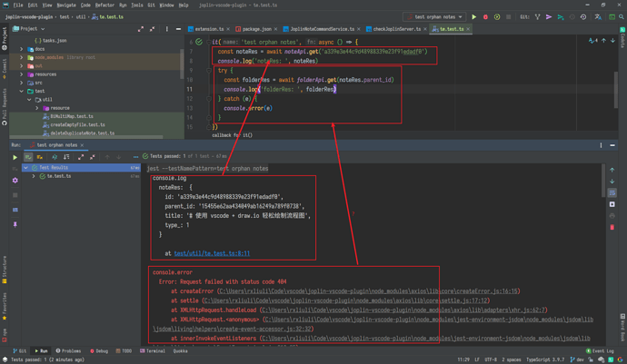Image resolution: width=627 pixels, height=364 pixels.
Task: Expand all in Project tool window
Action: pos(141,29)
